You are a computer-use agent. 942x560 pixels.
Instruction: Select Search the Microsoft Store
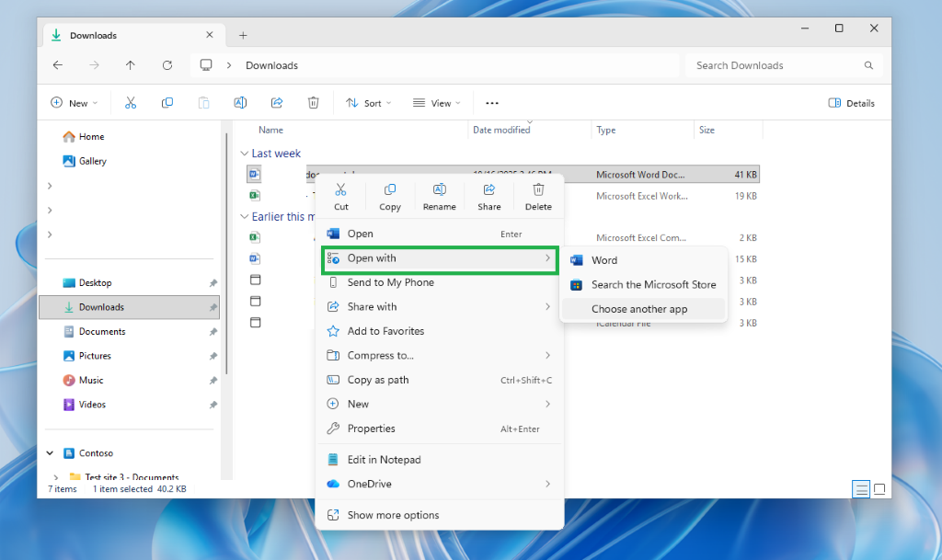click(x=643, y=284)
